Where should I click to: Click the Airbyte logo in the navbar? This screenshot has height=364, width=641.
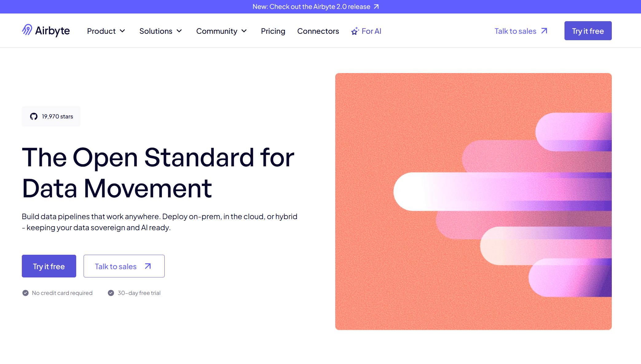[45, 30]
